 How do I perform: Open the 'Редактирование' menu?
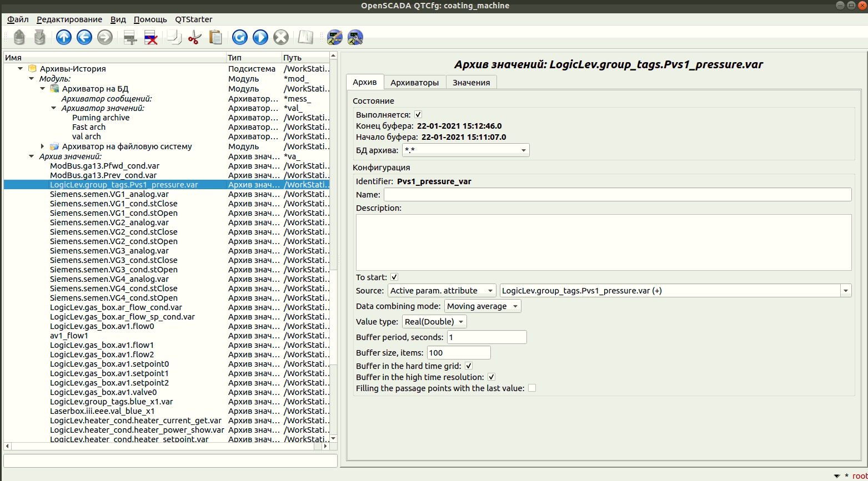(x=69, y=19)
